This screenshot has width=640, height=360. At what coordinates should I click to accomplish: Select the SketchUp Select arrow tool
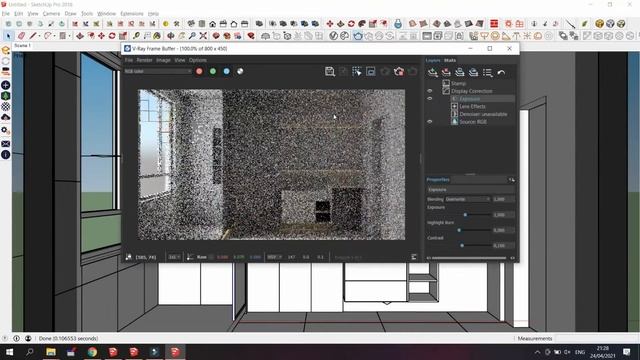click(x=8, y=36)
